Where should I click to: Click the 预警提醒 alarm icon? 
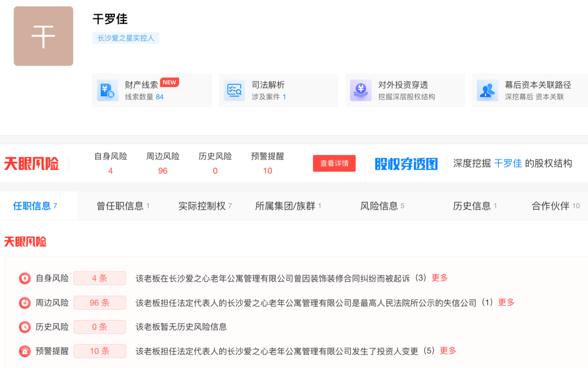[x=25, y=351]
